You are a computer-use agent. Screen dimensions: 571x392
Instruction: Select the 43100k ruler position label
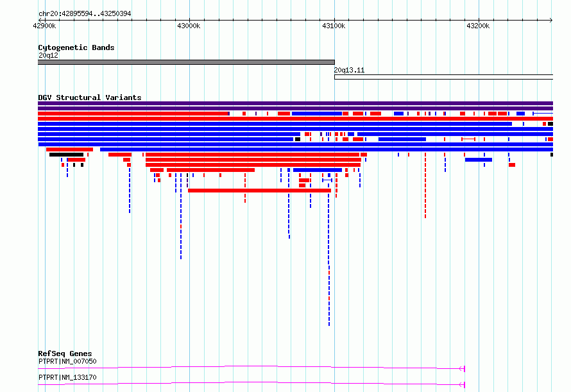click(334, 26)
